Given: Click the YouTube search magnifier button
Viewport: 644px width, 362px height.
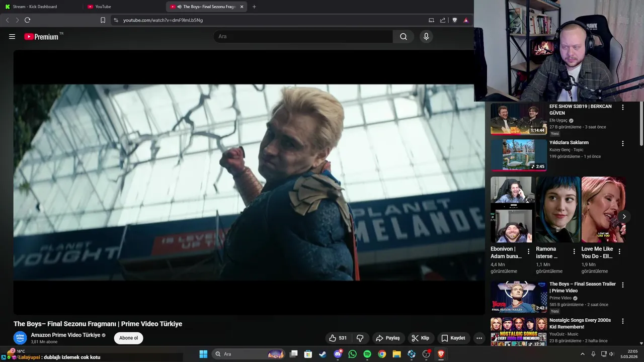Looking at the screenshot, I should click(404, 36).
